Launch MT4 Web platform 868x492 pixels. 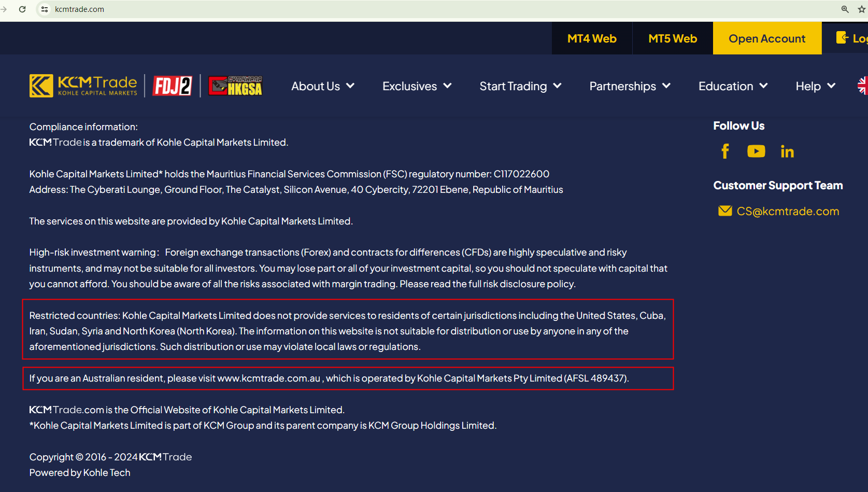592,38
